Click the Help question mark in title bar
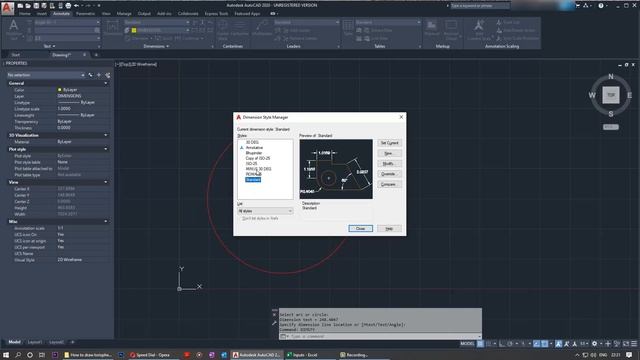Screen dimensions: 640x360 coord(601,6)
